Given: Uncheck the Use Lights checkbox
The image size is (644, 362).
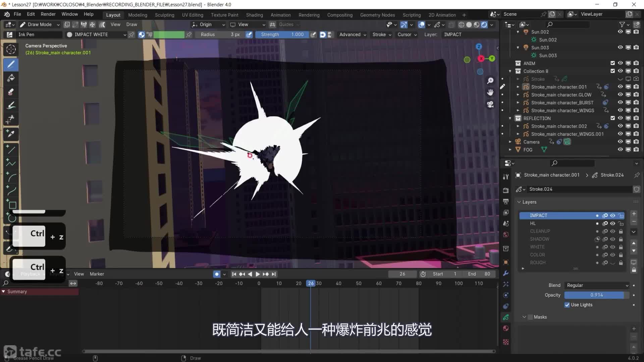Looking at the screenshot, I should pos(567,305).
